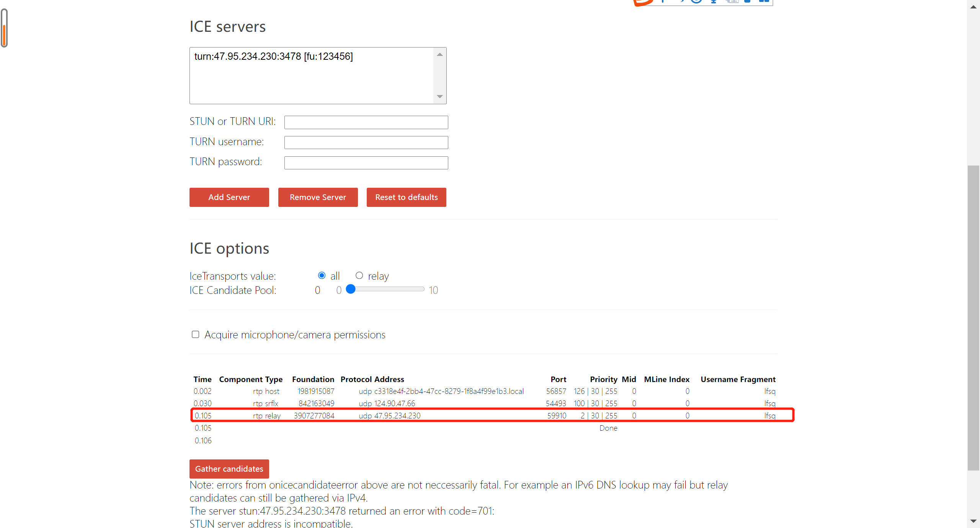Viewport: 980px width, 528px height.
Task: Select the 'all' IceTransports radio button
Action: pos(322,275)
